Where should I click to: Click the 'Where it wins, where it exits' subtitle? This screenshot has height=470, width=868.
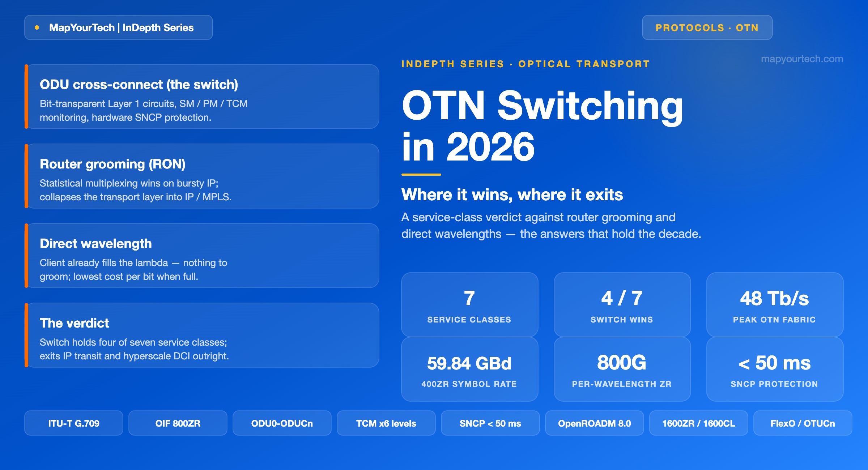(x=512, y=195)
